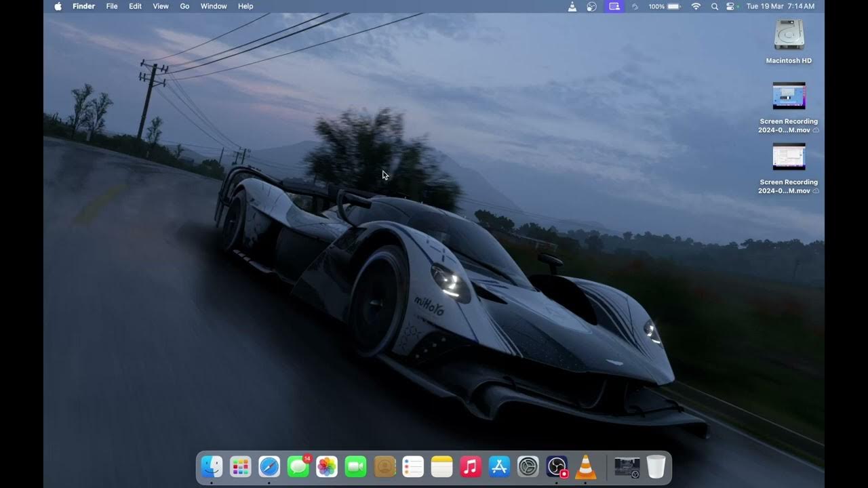Open System Settings from the Dock
Viewport: 868px width, 488px height.
tap(528, 466)
